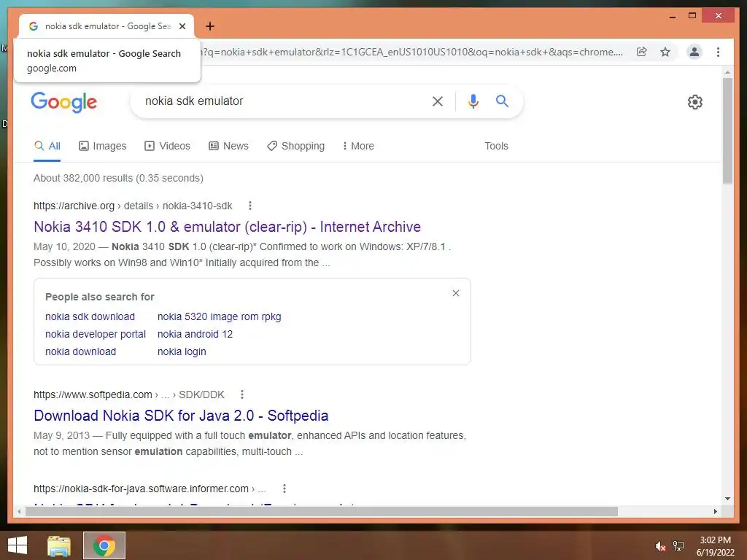This screenshot has height=560, width=747.
Task: Click the address bar URL
Action: [x=411, y=52]
